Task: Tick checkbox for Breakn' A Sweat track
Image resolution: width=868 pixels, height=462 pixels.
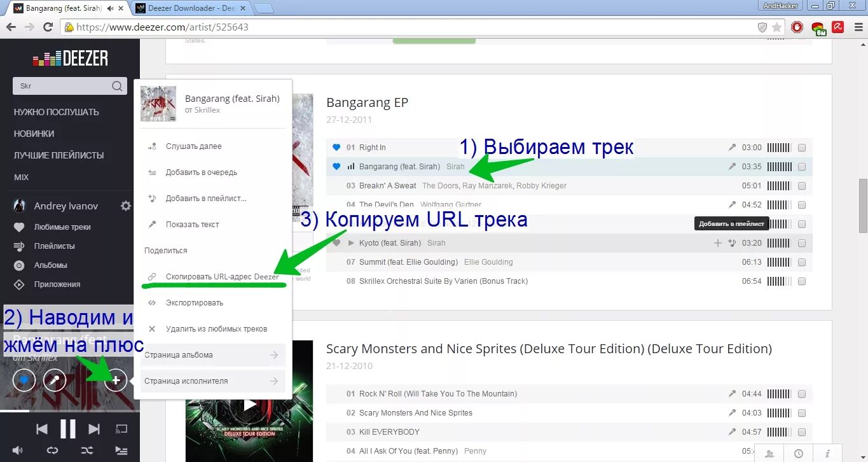Action: [802, 186]
